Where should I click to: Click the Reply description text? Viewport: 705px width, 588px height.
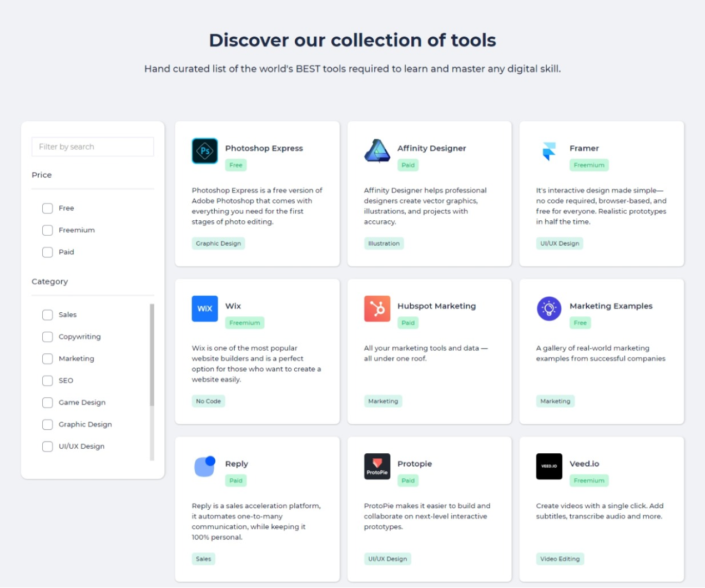tap(256, 521)
